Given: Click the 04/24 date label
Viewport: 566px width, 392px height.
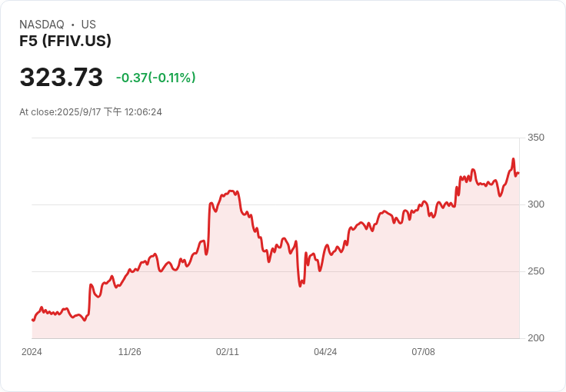Looking at the screenshot, I should coord(325,352).
